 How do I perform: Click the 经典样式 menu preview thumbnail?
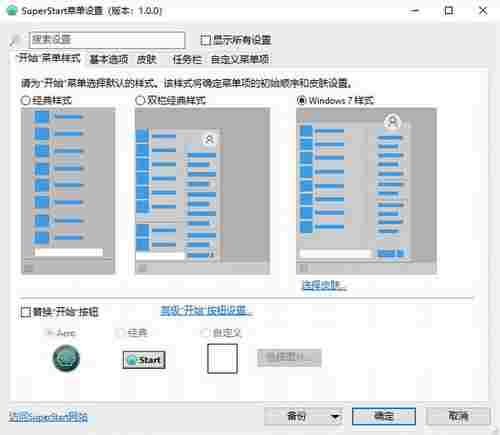(x=68, y=191)
